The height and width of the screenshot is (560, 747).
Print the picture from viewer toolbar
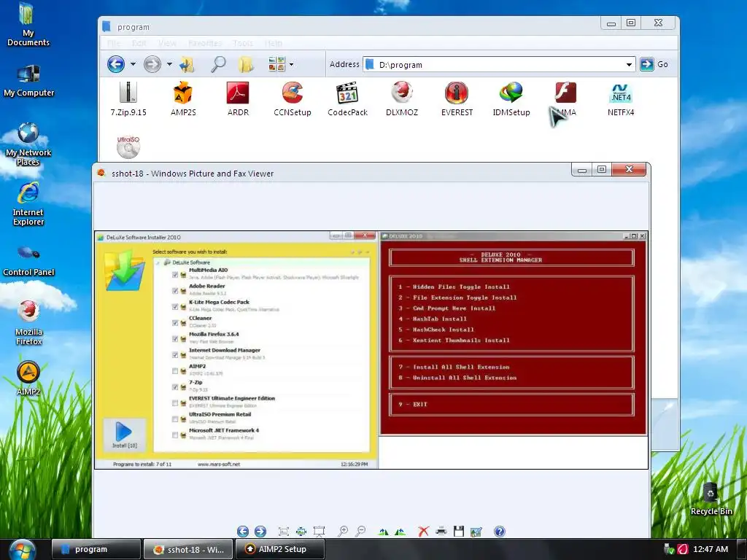[x=441, y=532]
